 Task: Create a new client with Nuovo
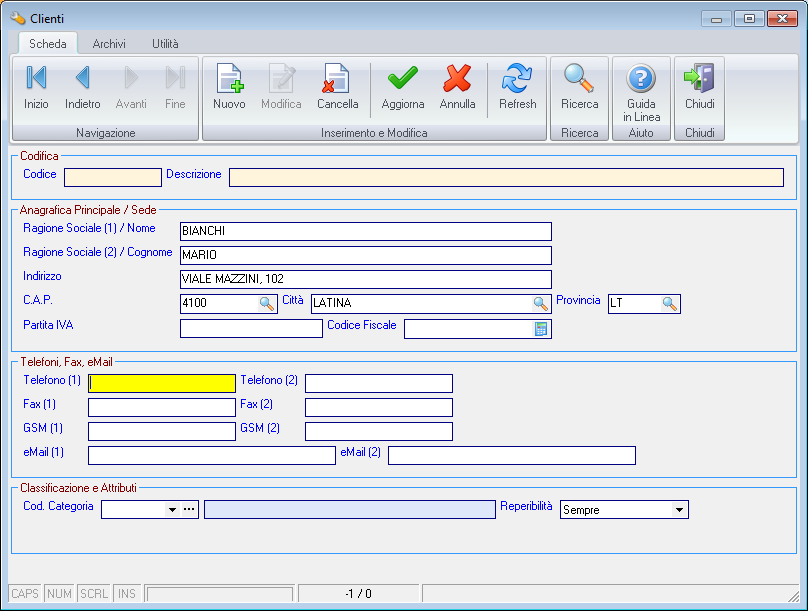(229, 88)
